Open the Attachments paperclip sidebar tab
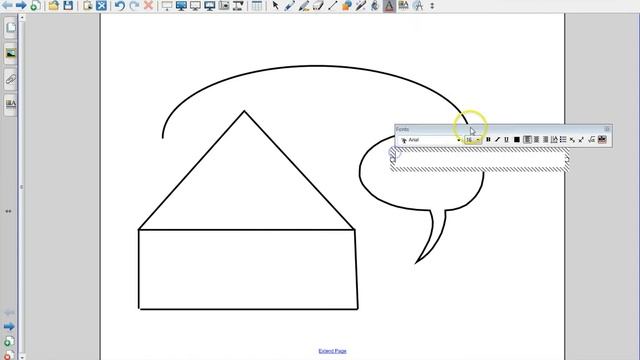 [x=11, y=78]
